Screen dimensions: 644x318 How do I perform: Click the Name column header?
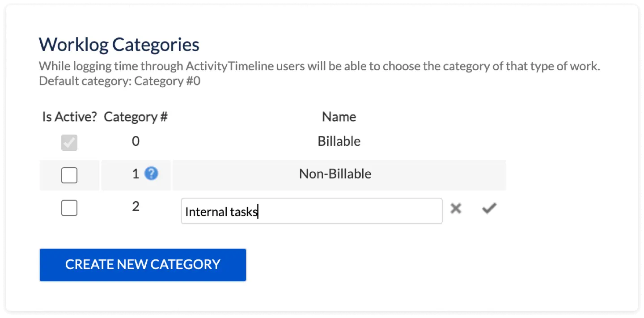[x=339, y=116]
